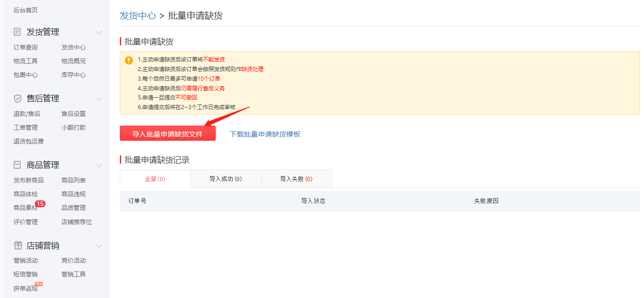Open 短信营销 sidebar item
The height and width of the screenshot is (298, 644).
tap(26, 274)
